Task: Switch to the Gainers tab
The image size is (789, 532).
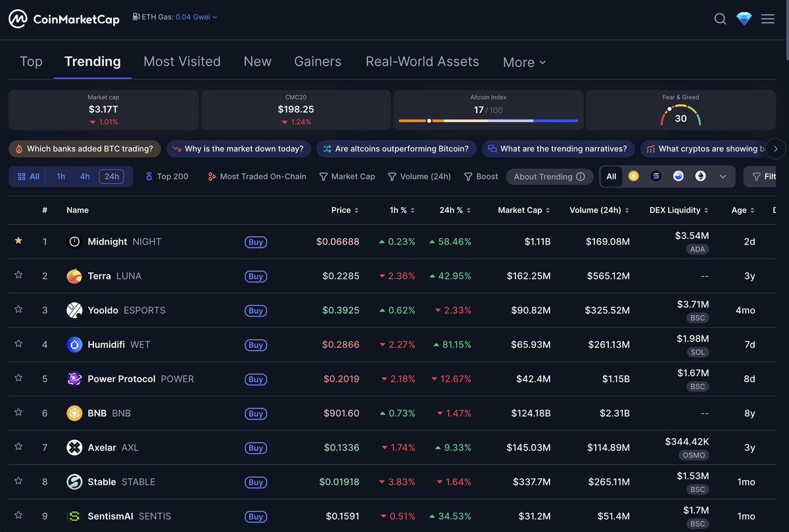Action: [318, 61]
